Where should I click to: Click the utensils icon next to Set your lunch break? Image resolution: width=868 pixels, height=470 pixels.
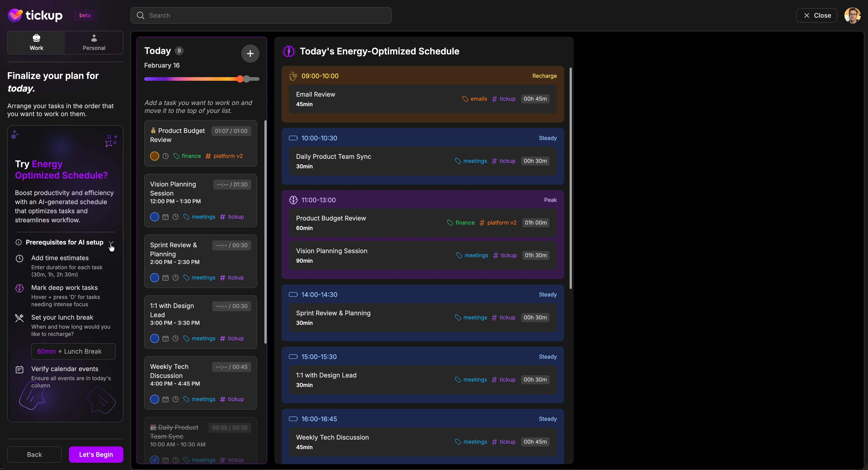click(19, 318)
